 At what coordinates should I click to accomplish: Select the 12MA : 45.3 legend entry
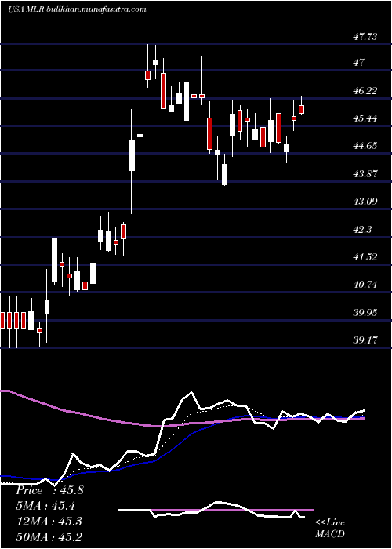pyautogui.click(x=49, y=521)
